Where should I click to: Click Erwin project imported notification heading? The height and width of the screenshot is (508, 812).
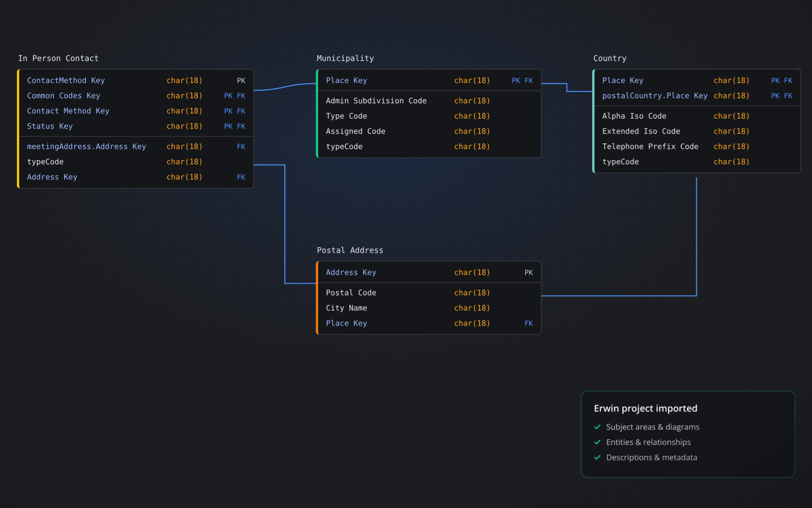645,408
